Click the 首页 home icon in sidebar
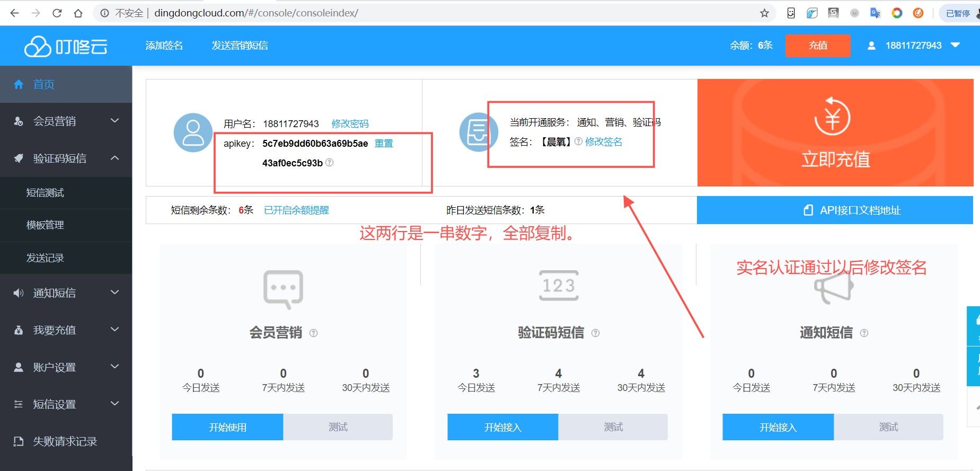Image resolution: width=980 pixels, height=471 pixels. (x=19, y=84)
